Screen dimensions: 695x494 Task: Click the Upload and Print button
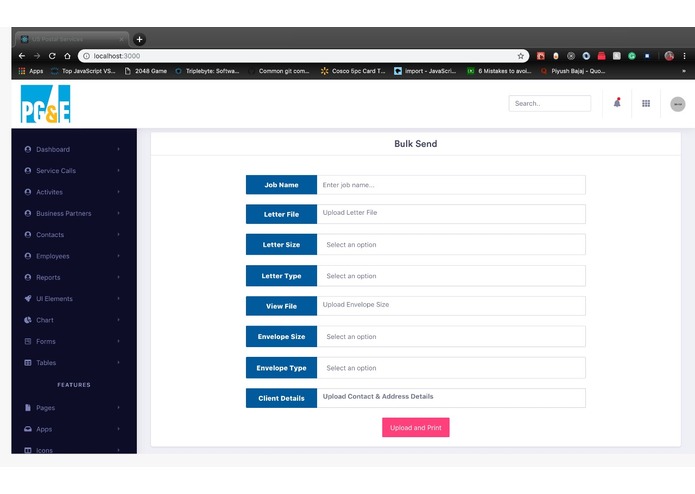[415, 428]
